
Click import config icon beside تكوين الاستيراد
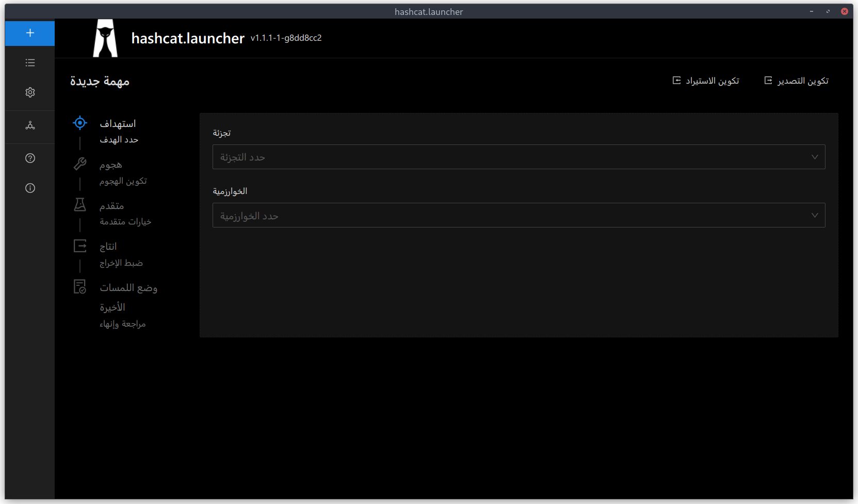pyautogui.click(x=676, y=80)
